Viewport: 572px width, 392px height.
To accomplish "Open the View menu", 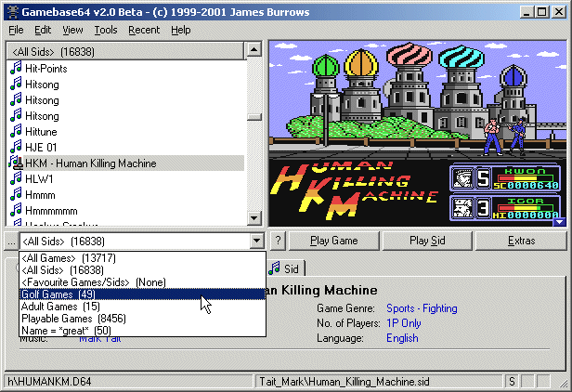I will pyautogui.click(x=72, y=30).
